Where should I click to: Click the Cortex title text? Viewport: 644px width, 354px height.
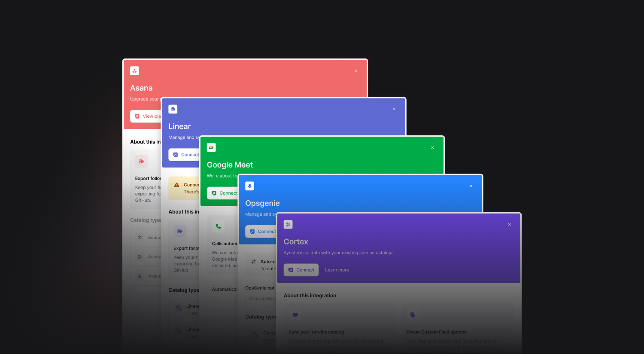[x=296, y=242]
